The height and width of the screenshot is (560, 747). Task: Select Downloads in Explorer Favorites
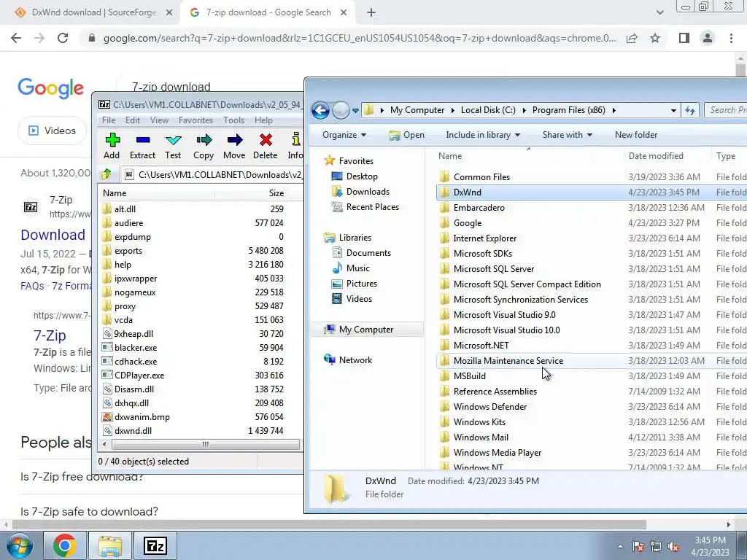368,192
